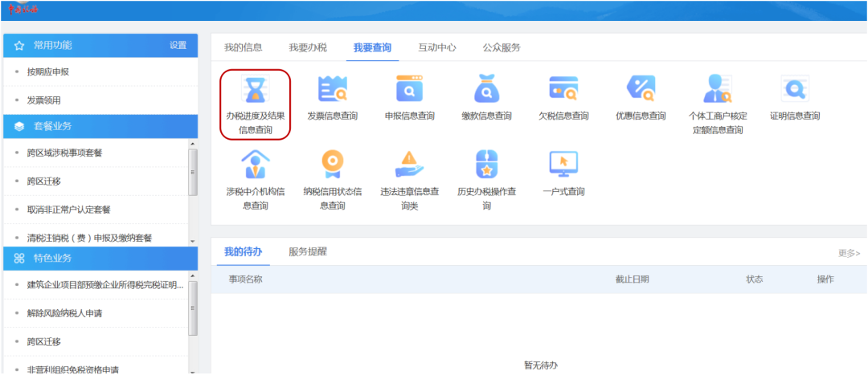
Task: Open 欠税信息查询 card icon
Action: point(563,89)
